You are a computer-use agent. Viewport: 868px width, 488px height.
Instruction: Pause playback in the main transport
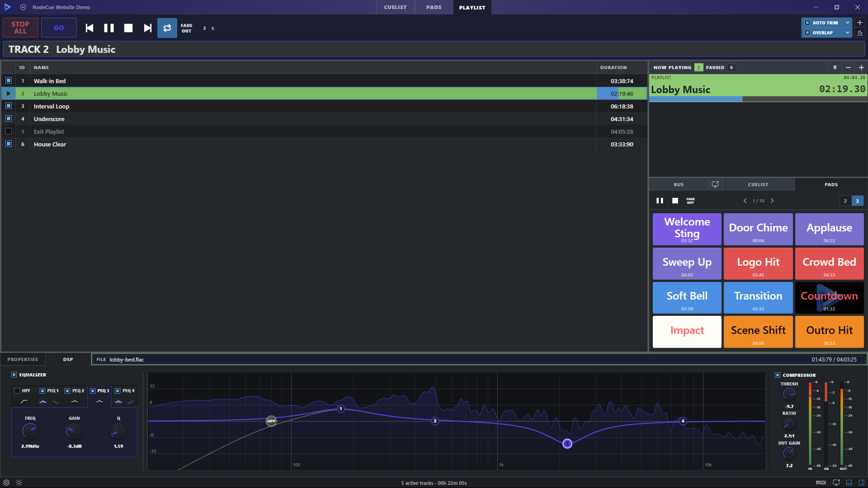point(109,28)
